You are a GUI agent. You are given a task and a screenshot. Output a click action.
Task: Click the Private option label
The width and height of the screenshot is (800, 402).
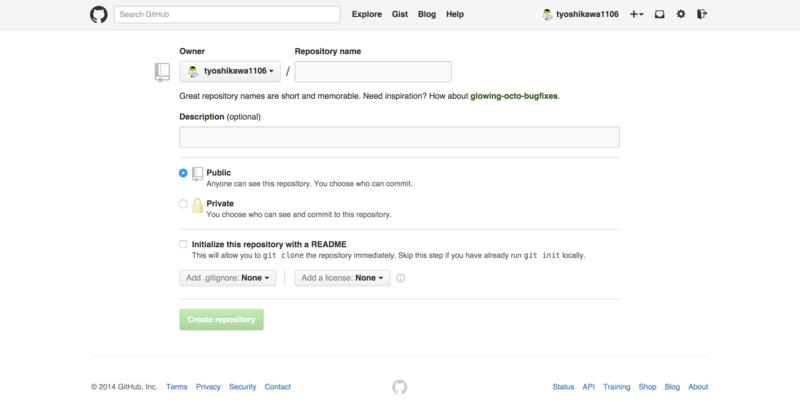click(x=220, y=203)
